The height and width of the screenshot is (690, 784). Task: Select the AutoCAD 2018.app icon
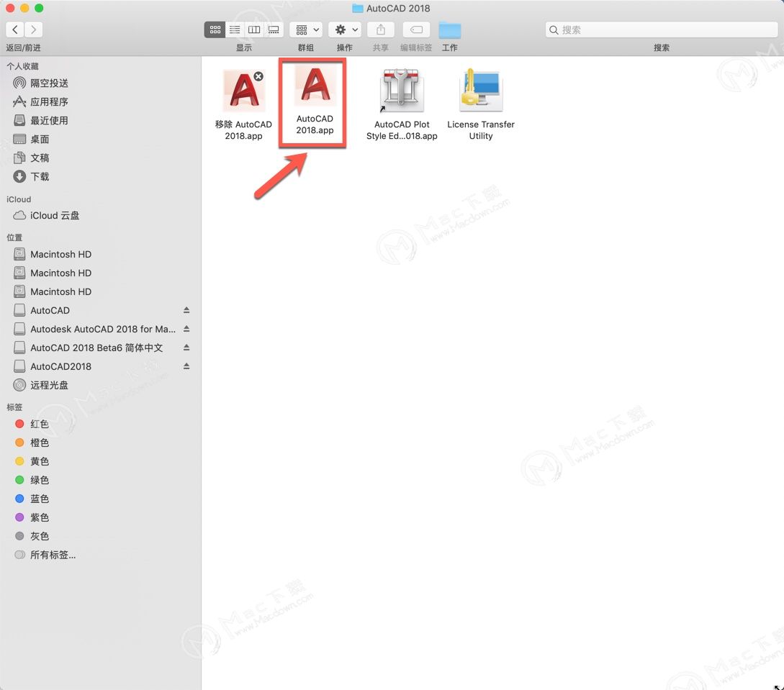[315, 86]
